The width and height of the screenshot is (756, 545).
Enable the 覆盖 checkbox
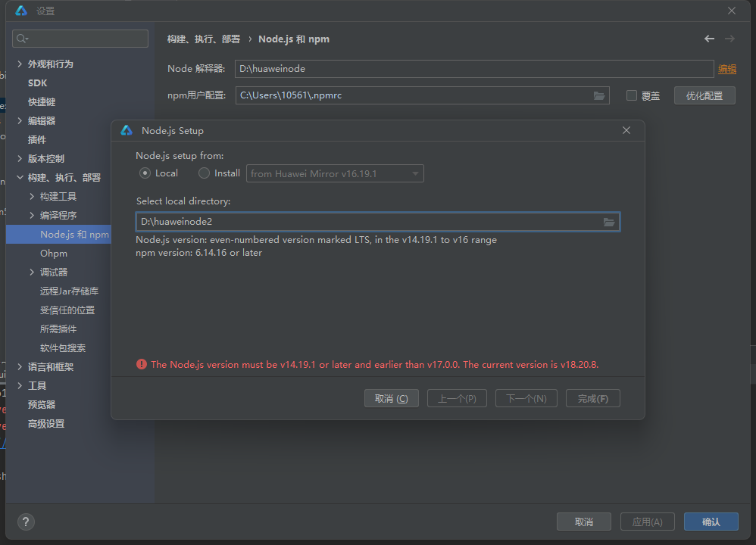click(x=632, y=96)
